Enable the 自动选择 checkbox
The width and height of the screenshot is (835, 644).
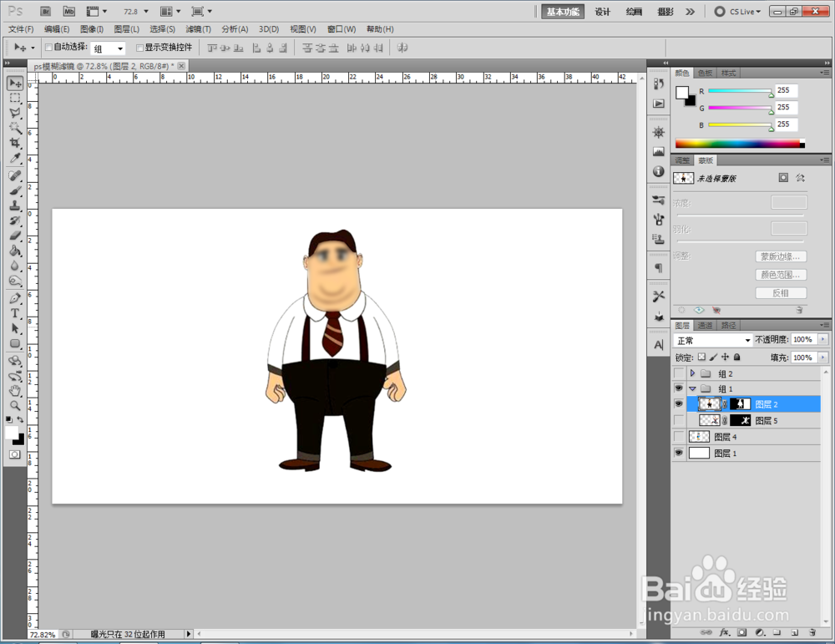click(x=48, y=48)
